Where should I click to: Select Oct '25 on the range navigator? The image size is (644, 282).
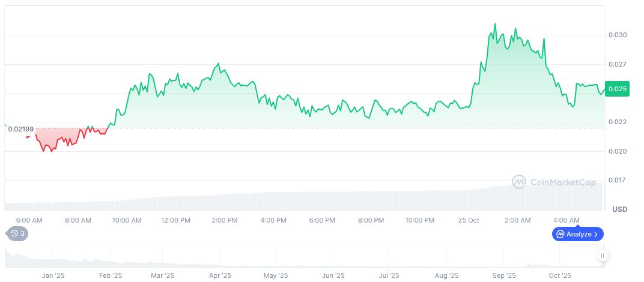click(x=559, y=276)
